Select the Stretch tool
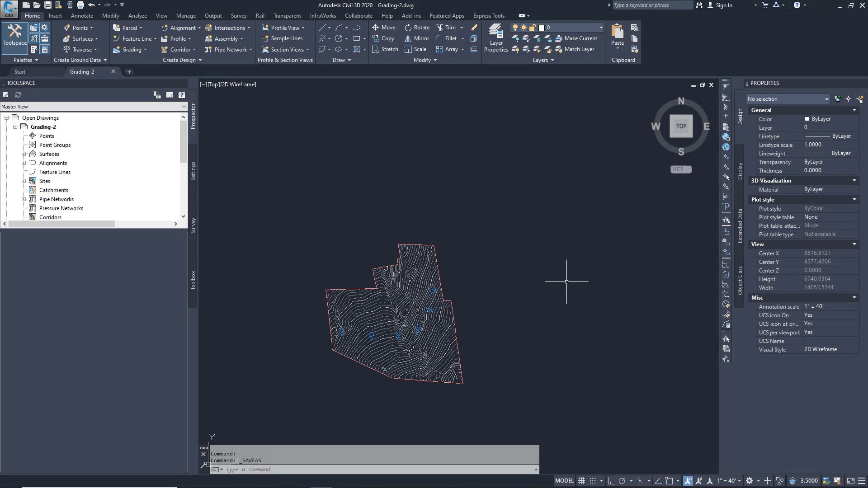This screenshot has height=488, width=868. pos(385,49)
